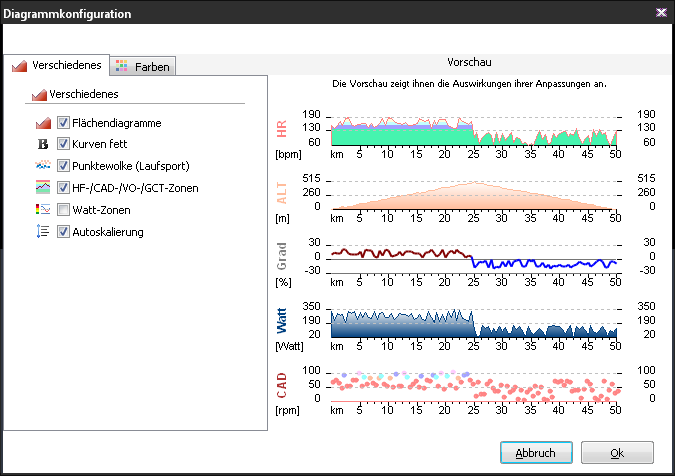Click the Watt-Zonen icon

(x=43, y=210)
